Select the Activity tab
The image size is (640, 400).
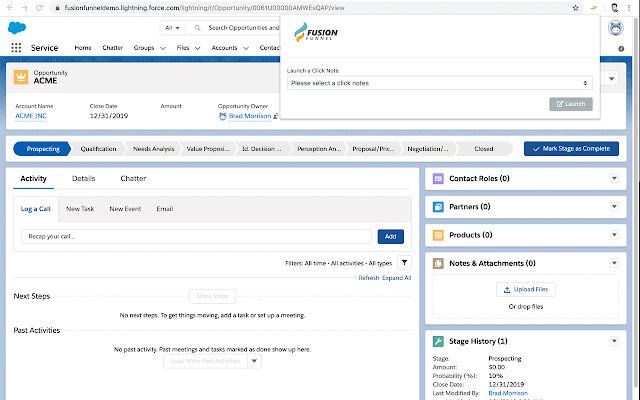coord(33,178)
